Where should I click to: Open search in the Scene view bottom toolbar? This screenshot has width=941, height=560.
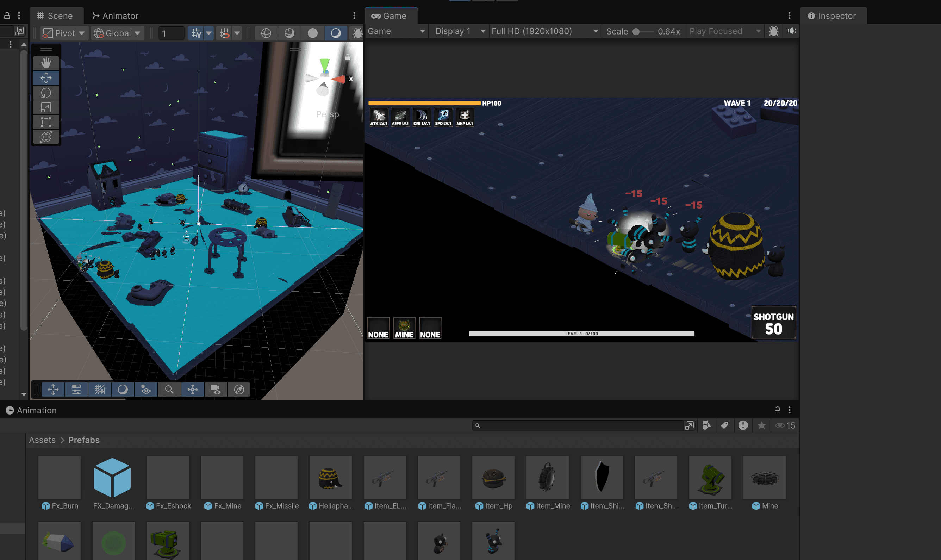click(x=169, y=390)
